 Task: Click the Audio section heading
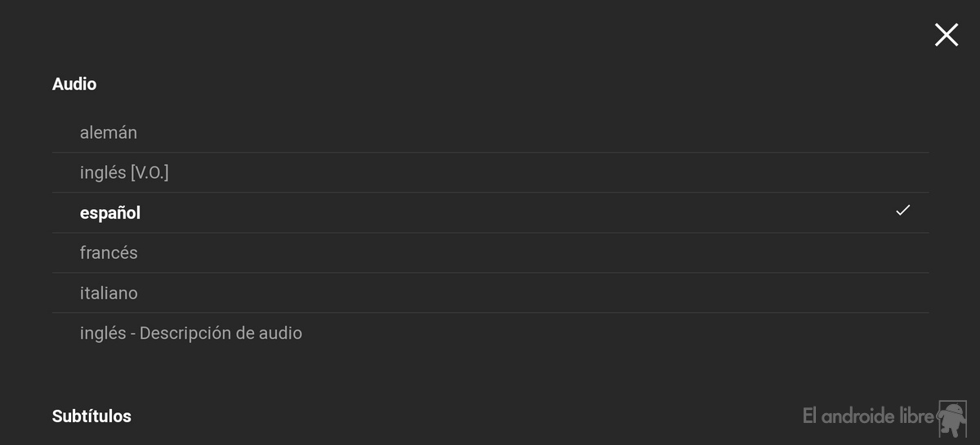pos(74,84)
